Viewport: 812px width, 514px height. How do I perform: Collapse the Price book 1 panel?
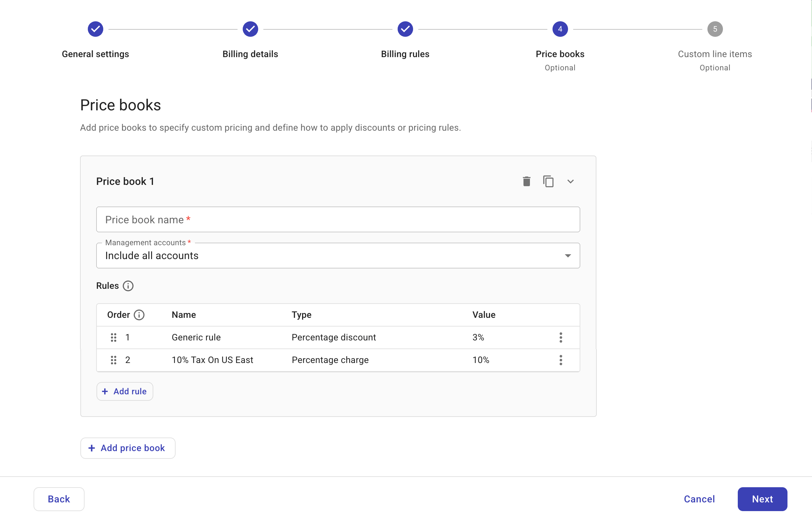point(570,181)
